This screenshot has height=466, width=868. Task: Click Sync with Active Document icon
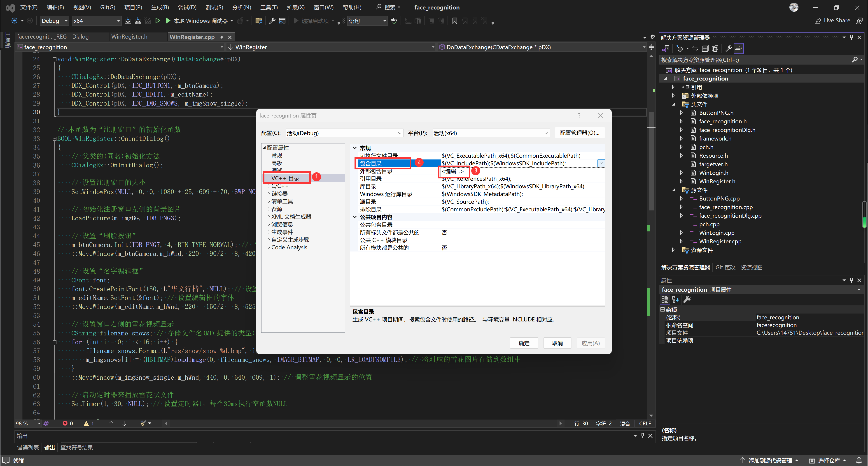click(x=695, y=48)
